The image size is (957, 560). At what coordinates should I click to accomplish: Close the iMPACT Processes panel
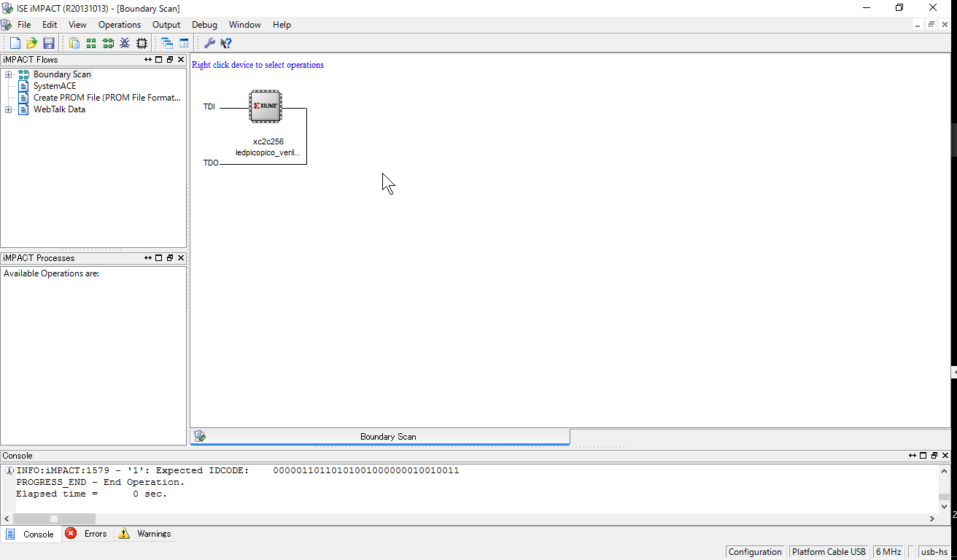[181, 258]
